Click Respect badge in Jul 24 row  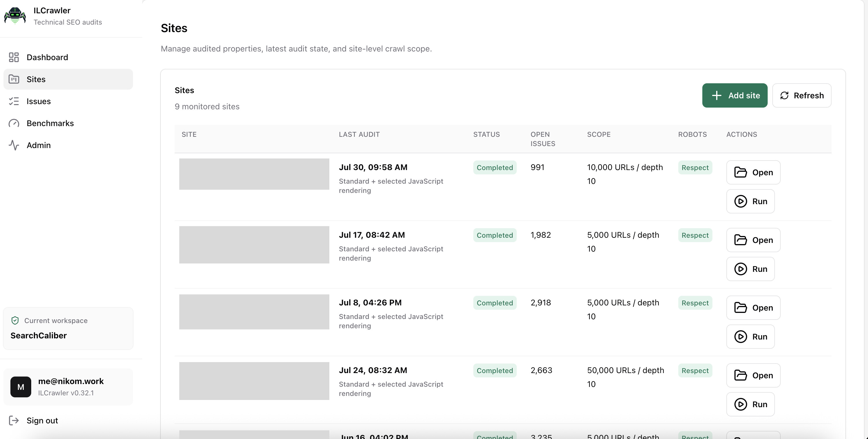coord(695,371)
